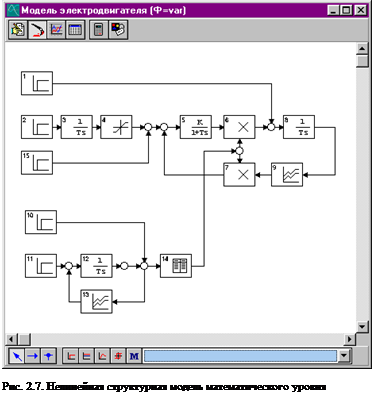The image size is (376, 399).
Task: Click the horizontal scrollbar thumb
Action: click(x=24, y=339)
